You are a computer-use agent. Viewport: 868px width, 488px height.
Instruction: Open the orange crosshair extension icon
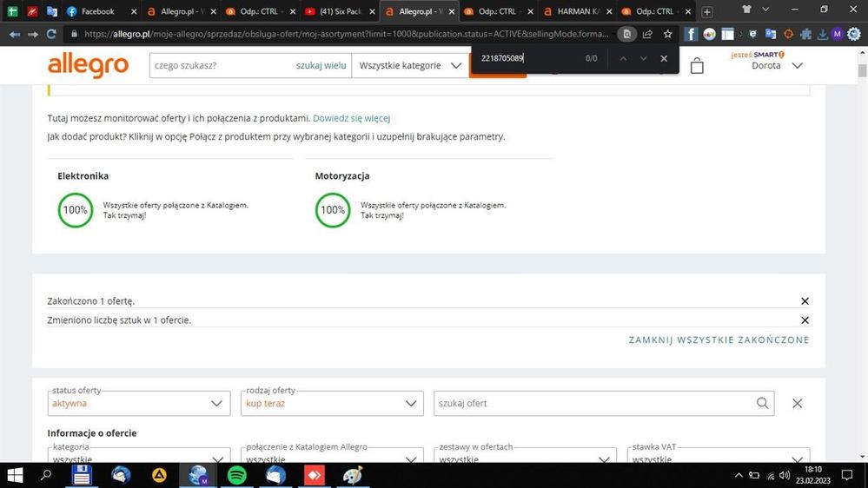(788, 35)
